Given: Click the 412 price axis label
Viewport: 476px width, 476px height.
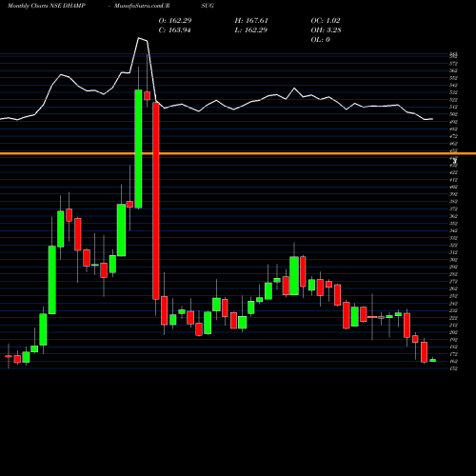Looking at the screenshot, I should tap(453, 180).
